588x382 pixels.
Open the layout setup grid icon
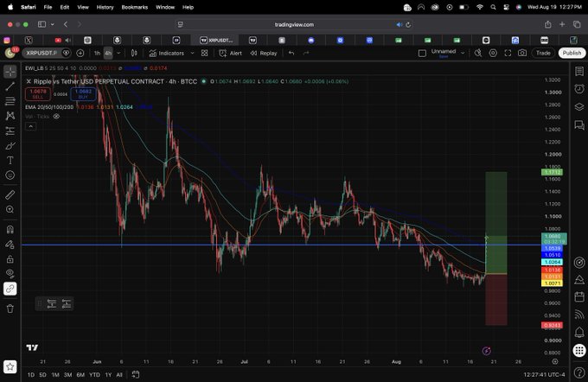pyautogui.click(x=204, y=54)
